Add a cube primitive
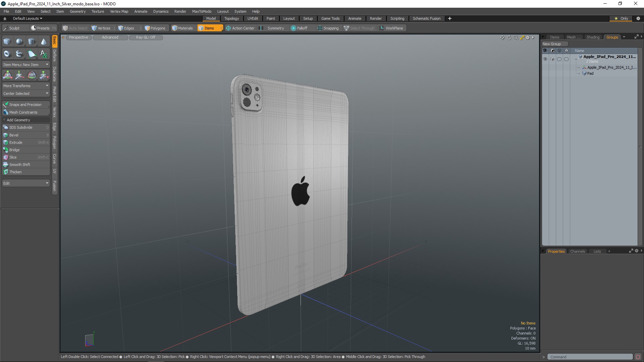The image size is (644, 362). click(x=7, y=42)
